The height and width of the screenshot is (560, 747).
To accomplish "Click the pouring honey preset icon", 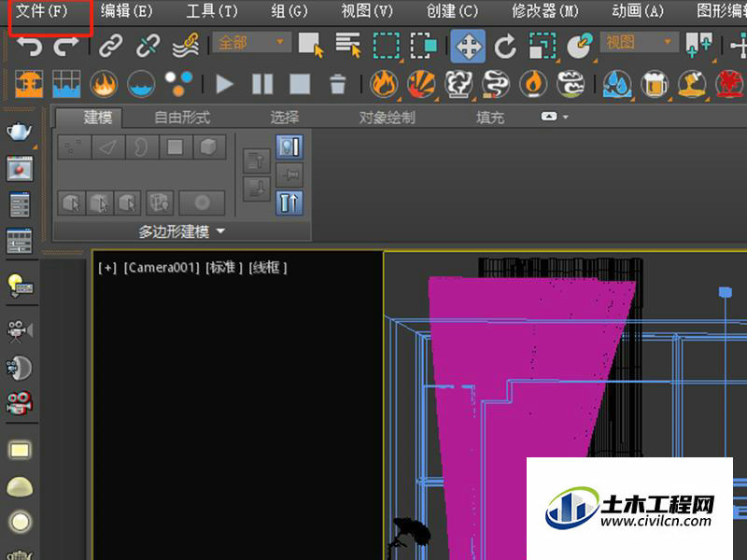I will click(x=691, y=84).
